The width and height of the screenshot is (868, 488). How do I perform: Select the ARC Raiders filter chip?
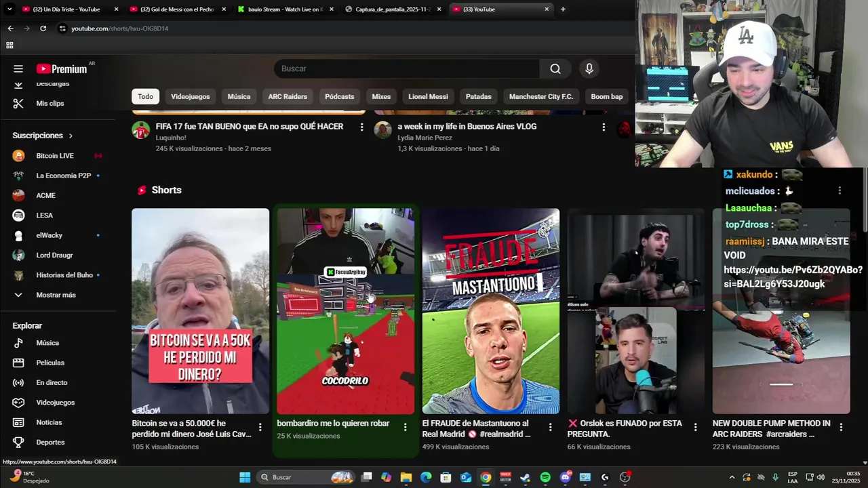288,96
